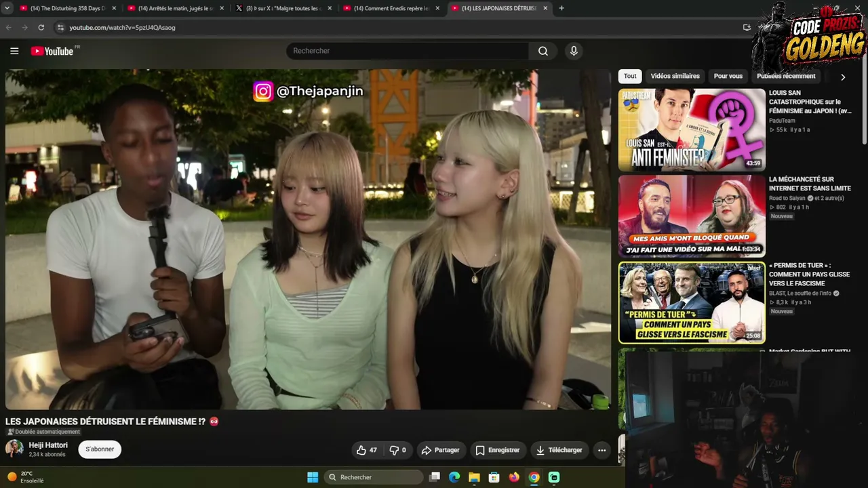Open the green app on the taskbar
Screen dimensions: 868x488
click(x=554, y=477)
